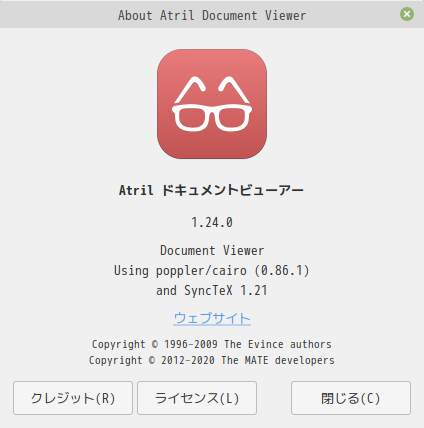Open credits with the クレジット(R) button
The height and width of the screenshot is (428, 424).
[73, 398]
